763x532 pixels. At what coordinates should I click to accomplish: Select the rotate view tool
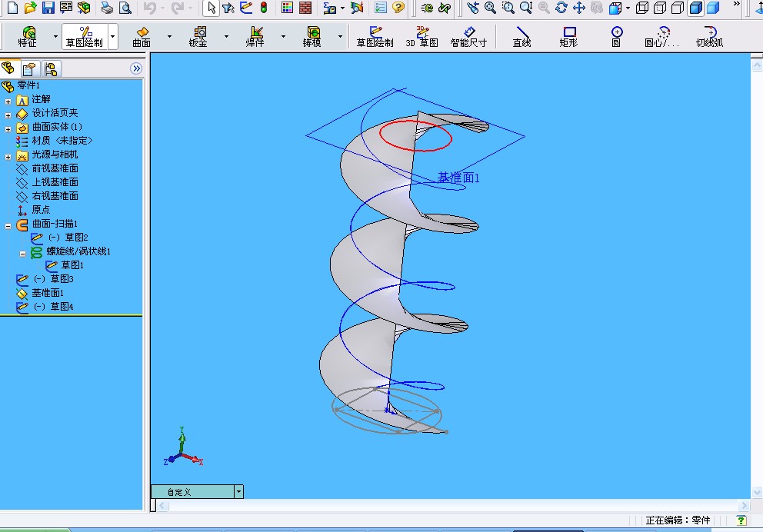click(x=561, y=7)
